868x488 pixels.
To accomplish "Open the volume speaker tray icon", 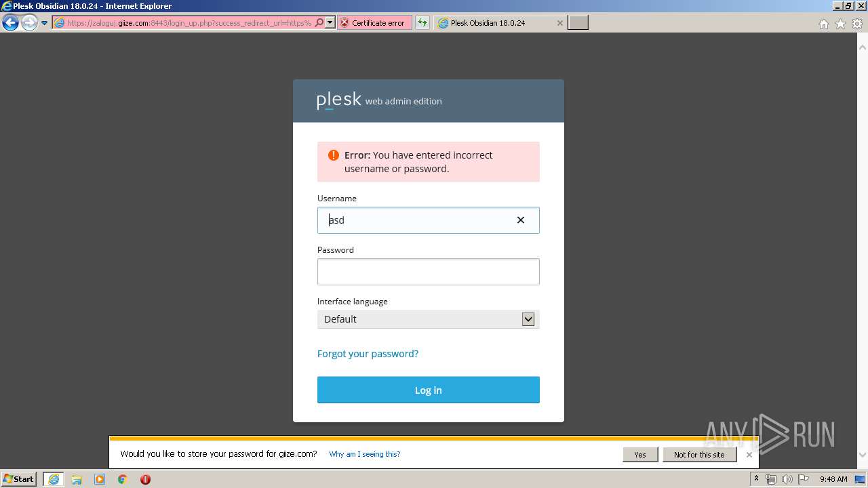I will coord(787,479).
